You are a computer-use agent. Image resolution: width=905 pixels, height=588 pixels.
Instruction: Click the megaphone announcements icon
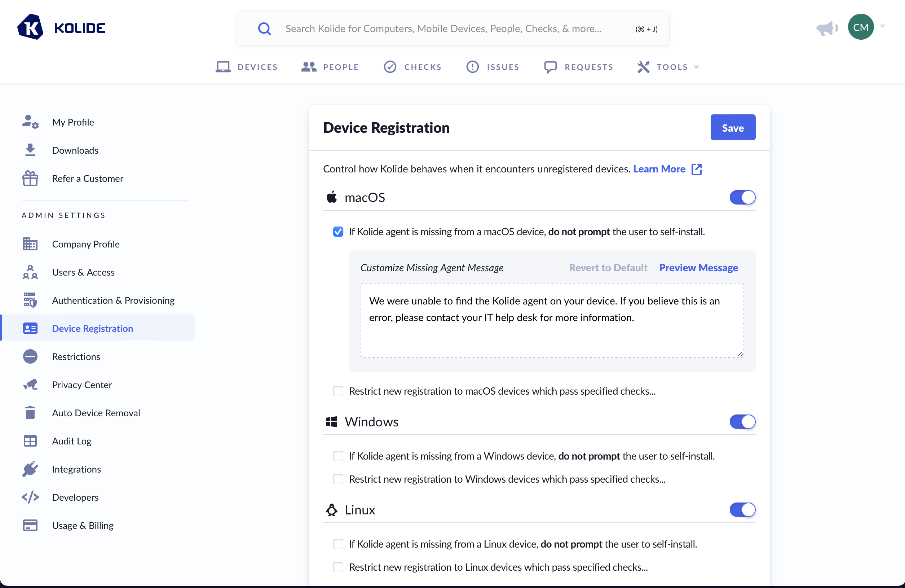click(827, 28)
